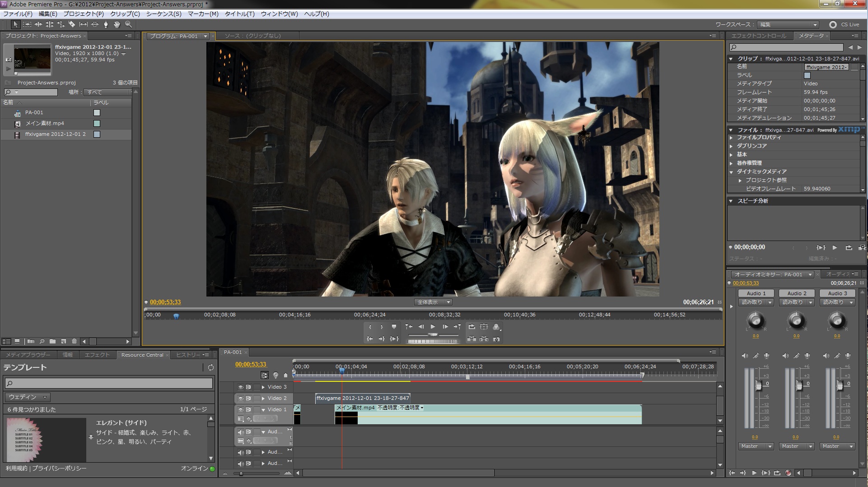868x487 pixels.
Task: Open the シーケンス(S) menu
Action: click(163, 14)
